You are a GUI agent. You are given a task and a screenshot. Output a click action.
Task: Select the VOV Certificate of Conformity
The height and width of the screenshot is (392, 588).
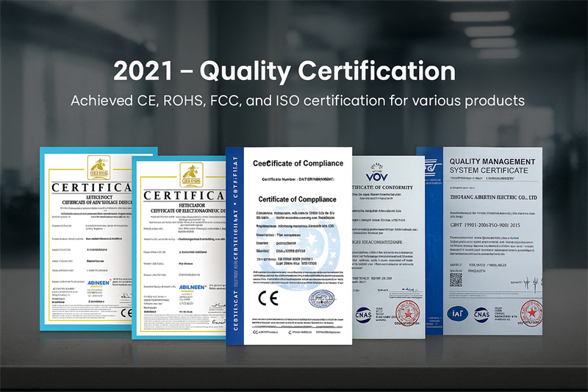point(389,248)
